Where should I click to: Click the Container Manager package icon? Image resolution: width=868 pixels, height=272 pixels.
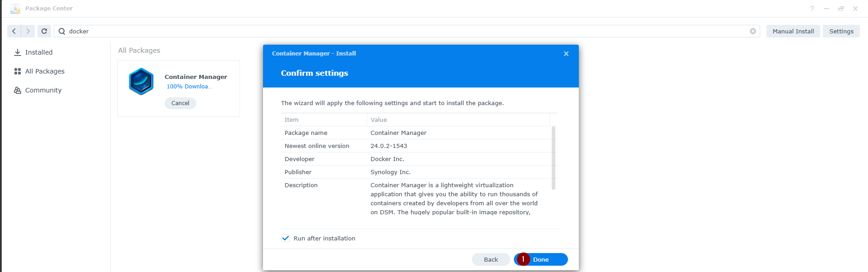coord(141,81)
